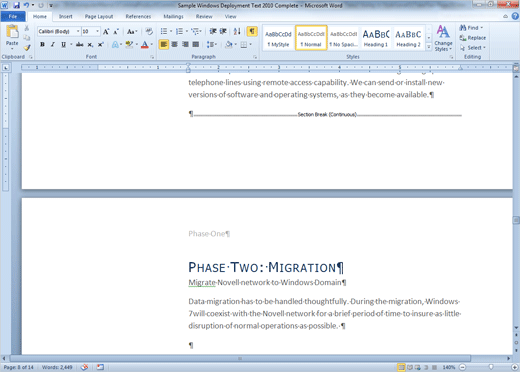Toggle Center alignment
This screenshot has height=372, width=520.
[174, 44]
